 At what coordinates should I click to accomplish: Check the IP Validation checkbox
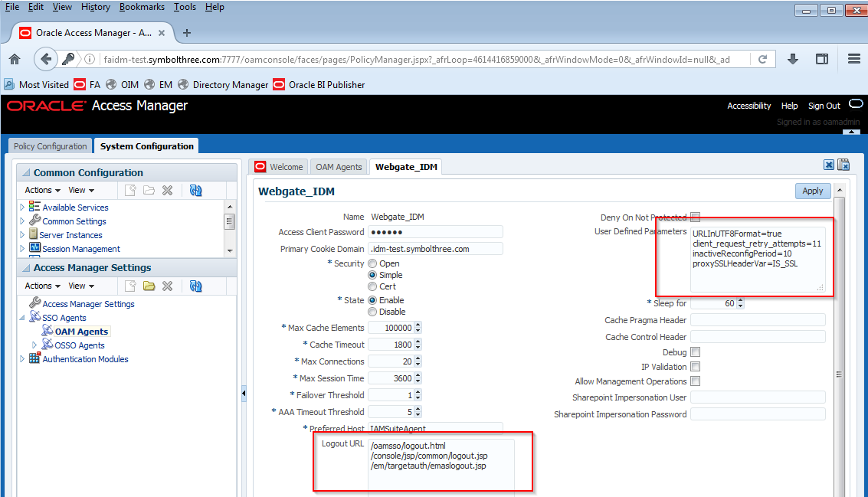(x=695, y=367)
